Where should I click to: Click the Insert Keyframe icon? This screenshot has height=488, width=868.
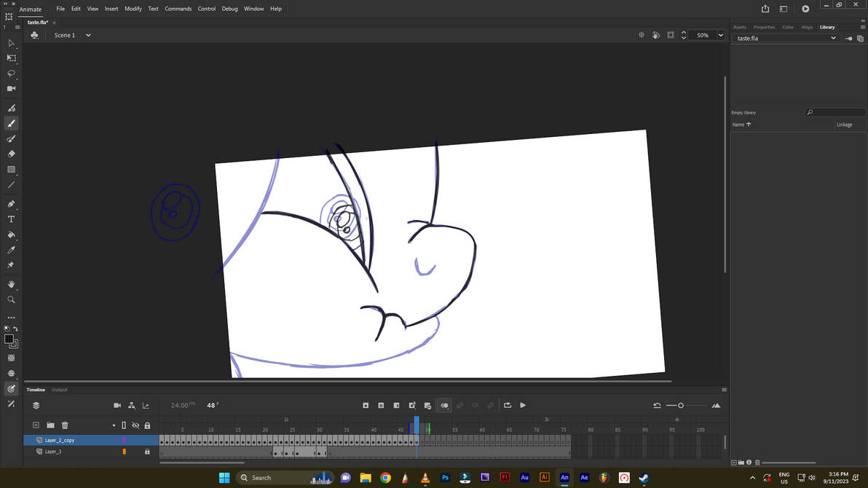tap(366, 406)
